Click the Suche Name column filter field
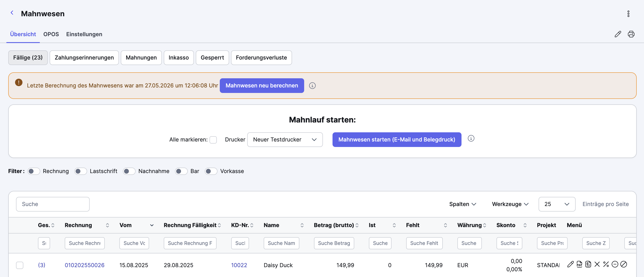 click(x=281, y=243)
